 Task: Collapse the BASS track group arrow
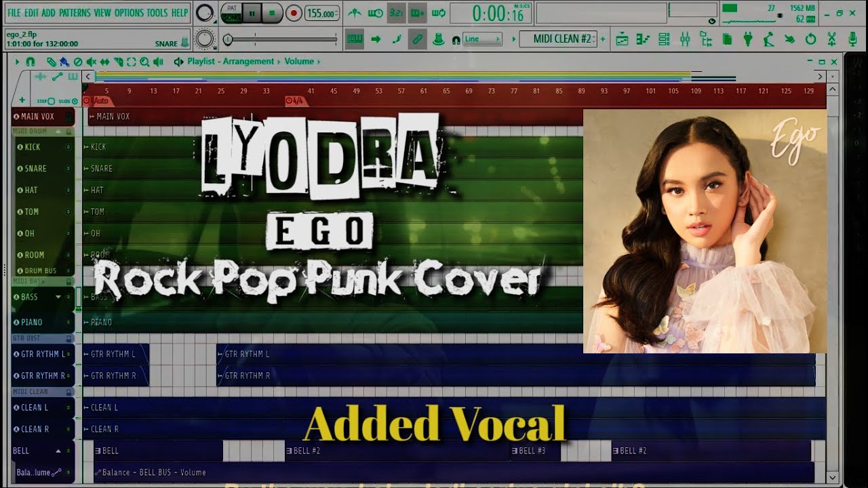[x=58, y=297]
